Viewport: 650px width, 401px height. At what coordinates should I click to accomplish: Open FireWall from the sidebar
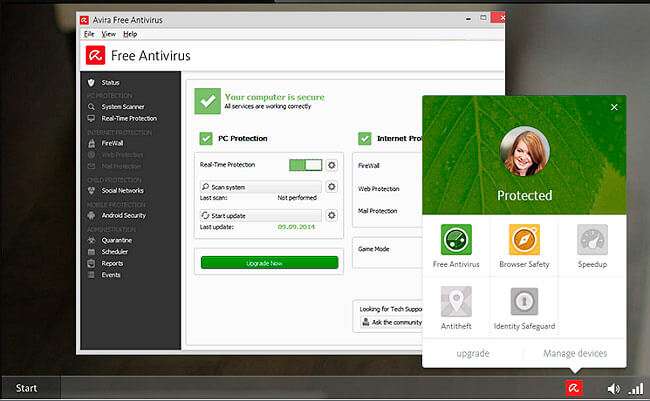112,143
